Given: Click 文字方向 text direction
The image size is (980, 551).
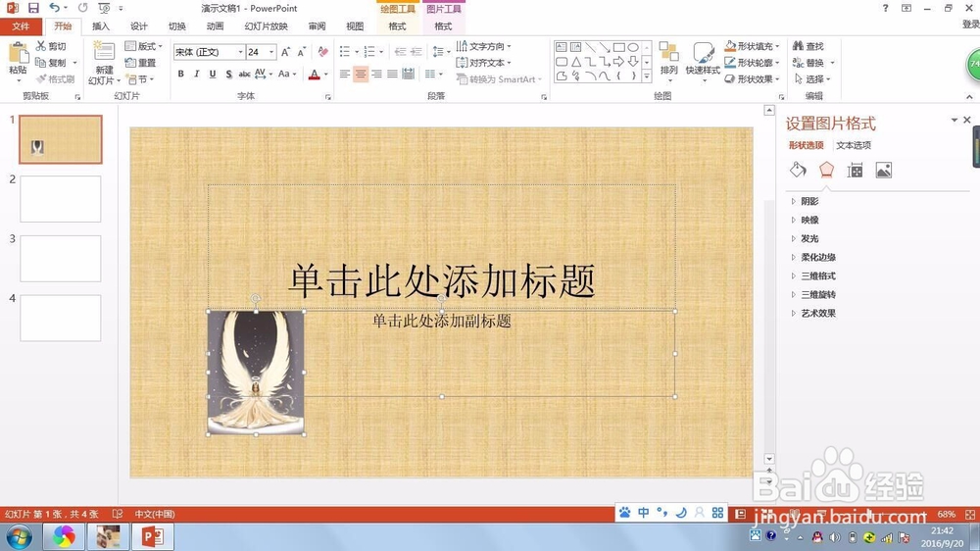Looking at the screenshot, I should (x=483, y=46).
